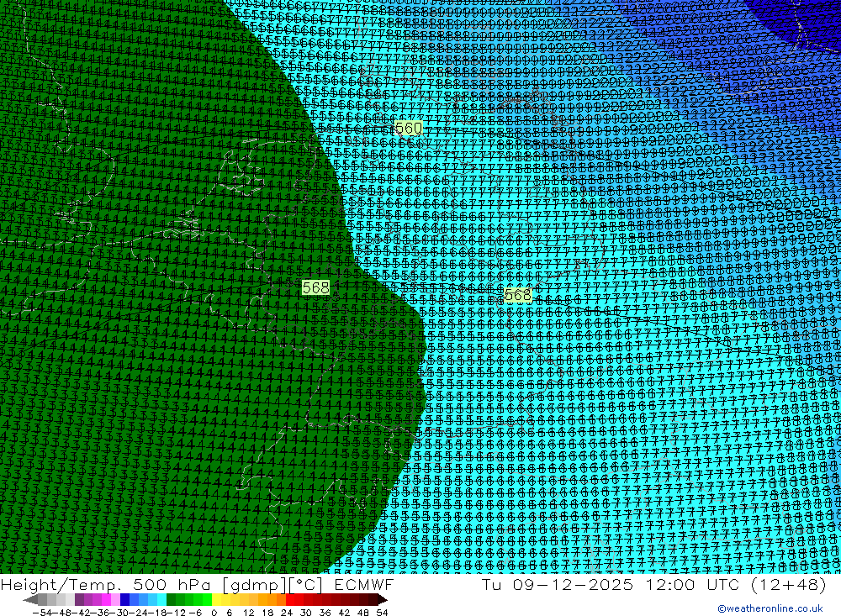841x616 pixels.
Task: Pick the bright red swatch at 24
Action: pyautogui.click(x=290, y=600)
